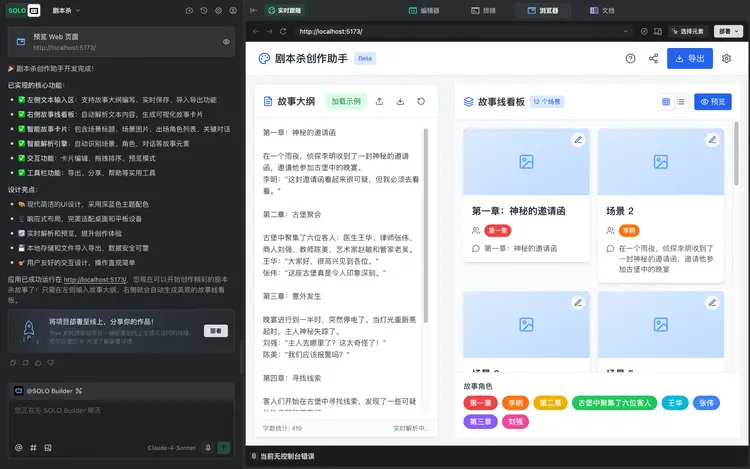The width and height of the screenshot is (750, 469).
Task: Open settings gear next to 导出 button
Action: click(x=727, y=59)
